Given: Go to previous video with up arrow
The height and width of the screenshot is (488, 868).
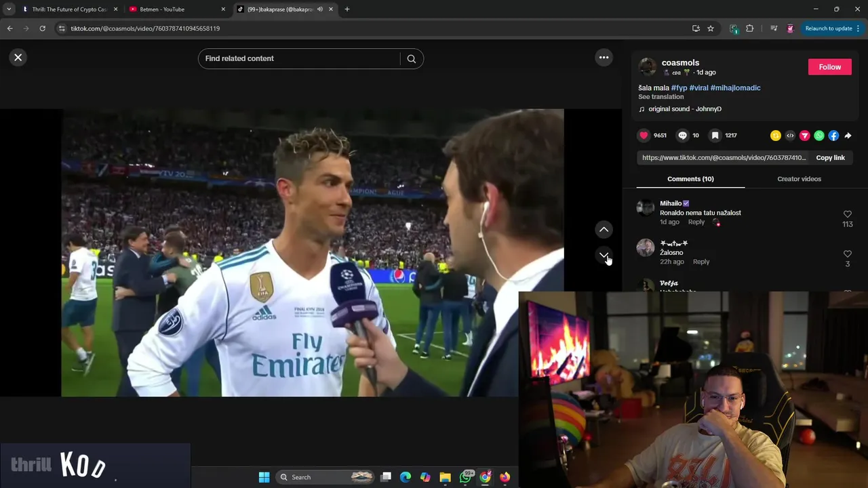Looking at the screenshot, I should [x=604, y=230].
